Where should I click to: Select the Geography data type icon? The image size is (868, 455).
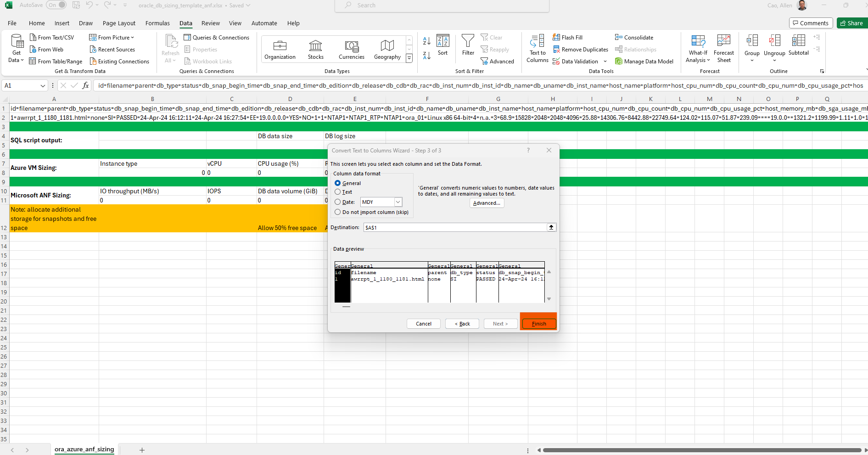pyautogui.click(x=387, y=46)
